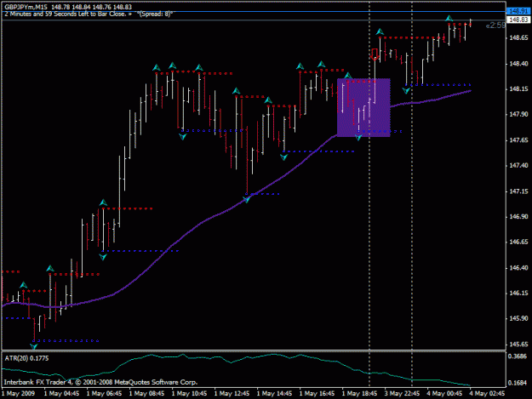Click the blue 148.91 price tag
This screenshot has height=399, width=532.
(x=518, y=11)
